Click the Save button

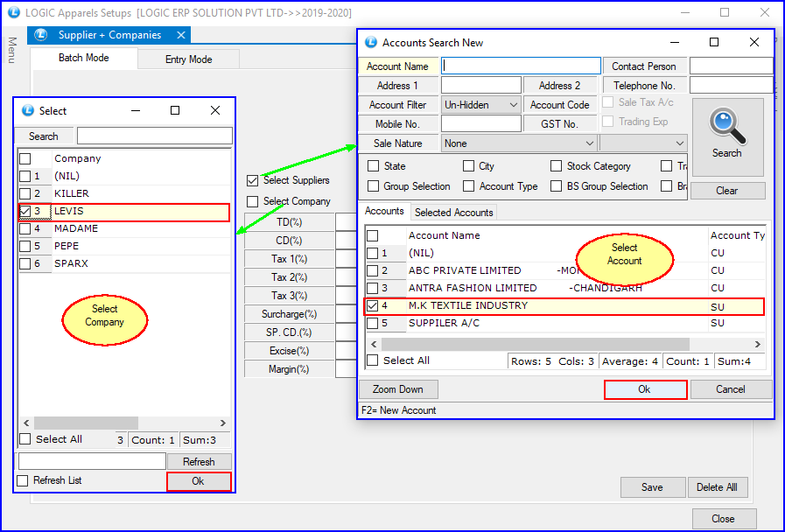tap(652, 487)
